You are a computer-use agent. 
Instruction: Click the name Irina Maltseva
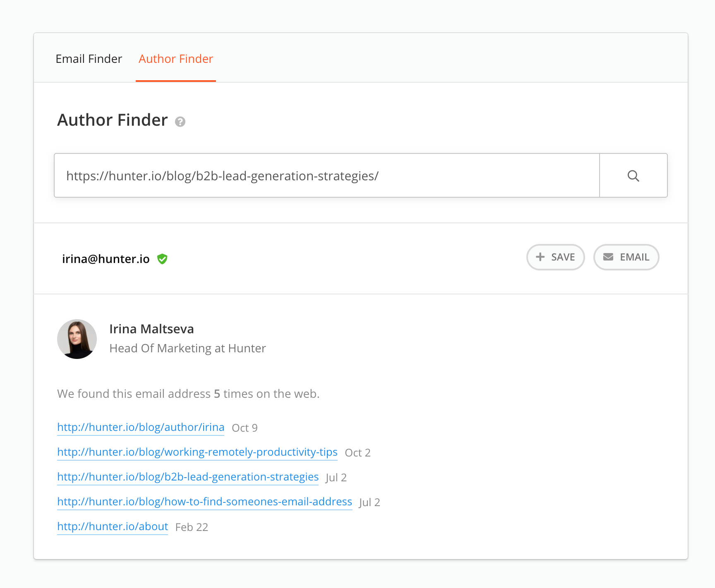coord(151,329)
